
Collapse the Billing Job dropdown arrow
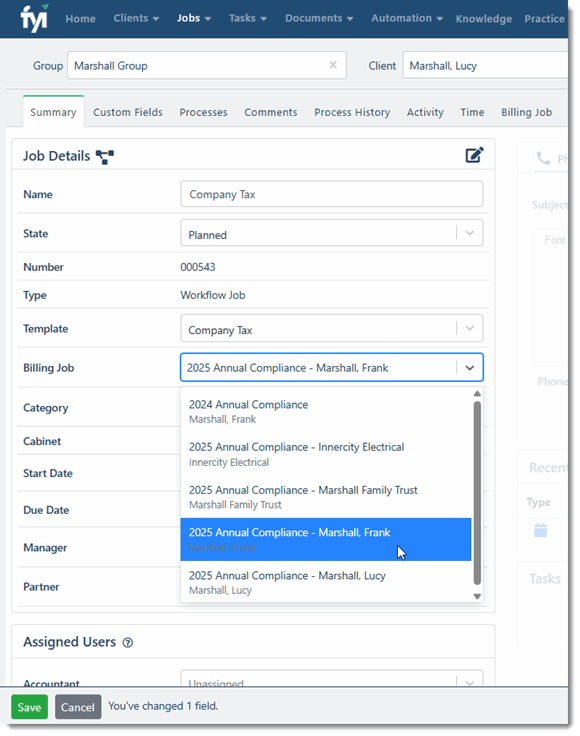470,368
